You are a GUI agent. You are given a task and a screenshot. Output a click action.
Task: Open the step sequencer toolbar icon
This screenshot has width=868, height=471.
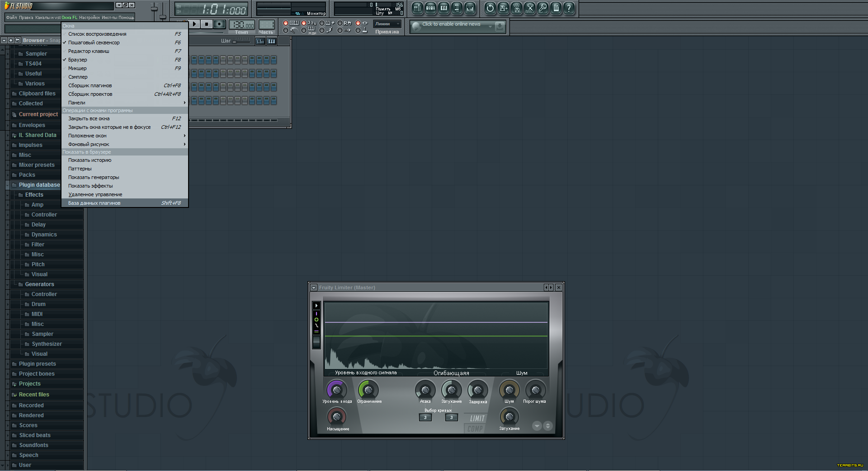point(430,8)
